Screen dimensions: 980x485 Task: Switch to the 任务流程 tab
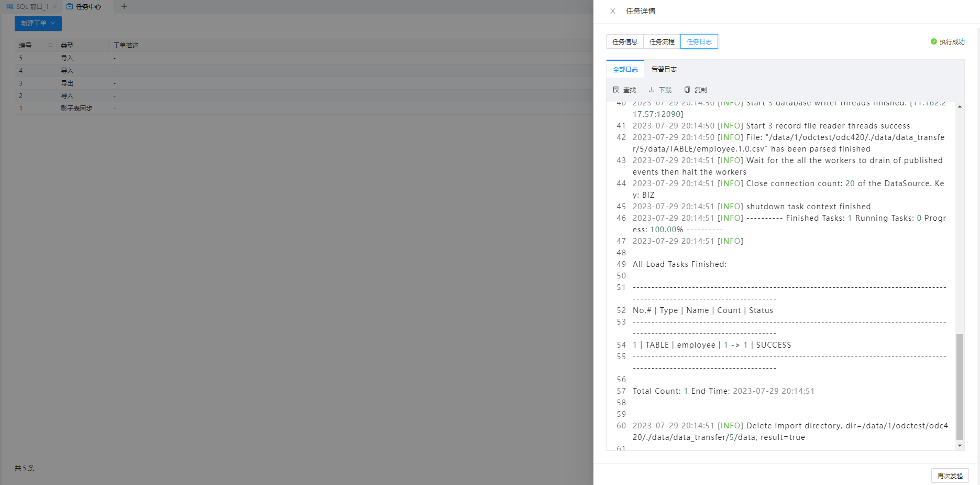[x=662, y=42]
